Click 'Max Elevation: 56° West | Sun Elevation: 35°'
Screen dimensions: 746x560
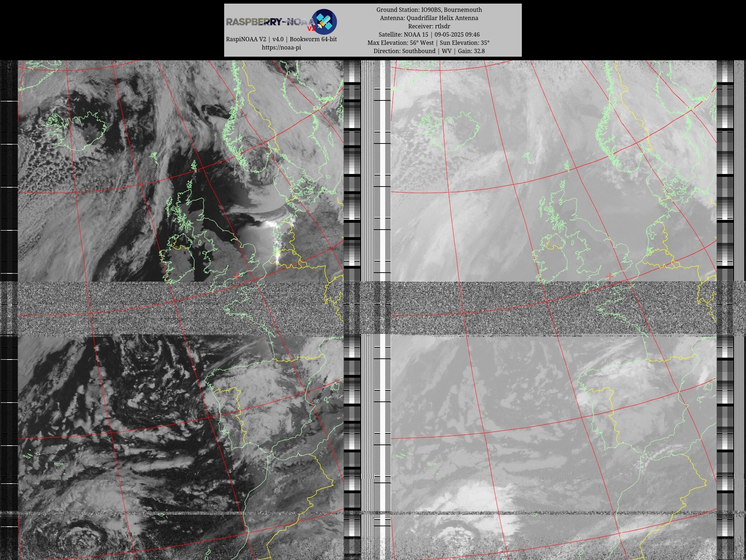[x=428, y=43]
